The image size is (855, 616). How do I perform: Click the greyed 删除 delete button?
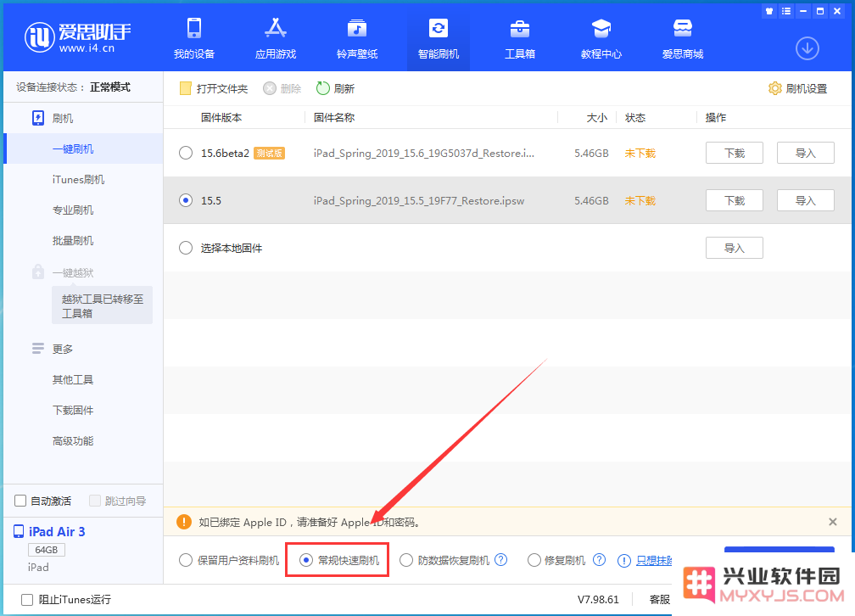(x=282, y=88)
